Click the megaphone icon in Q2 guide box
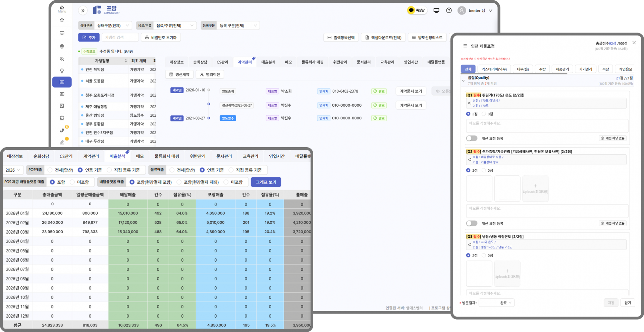The height and width of the screenshot is (332, 644). pos(470,159)
